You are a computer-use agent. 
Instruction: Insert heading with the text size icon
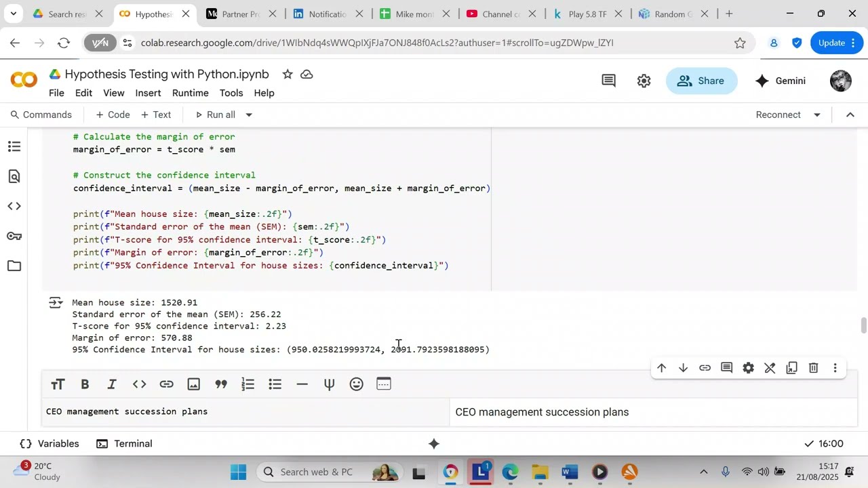click(x=58, y=384)
